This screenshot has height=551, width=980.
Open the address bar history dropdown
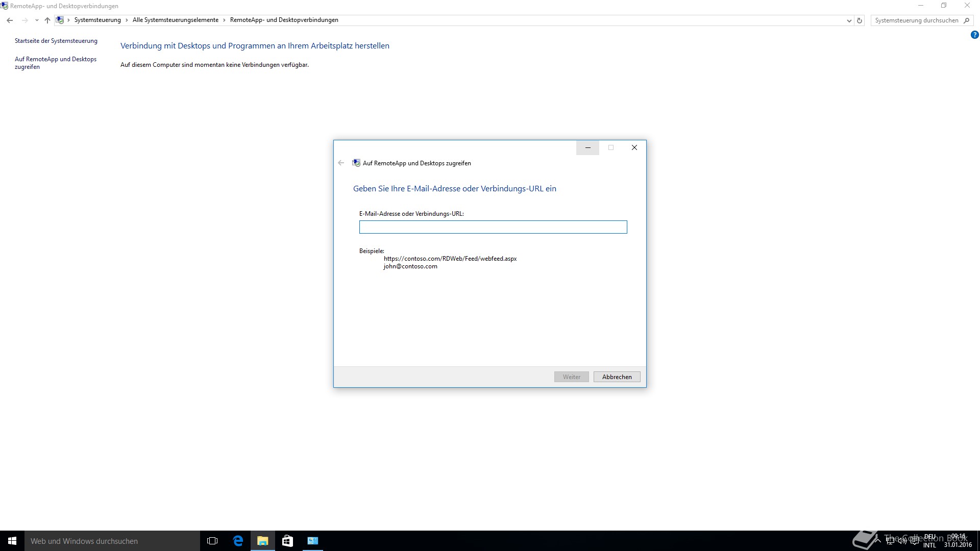(x=849, y=20)
